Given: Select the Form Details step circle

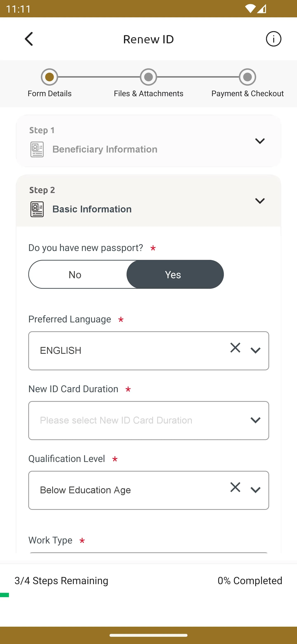Looking at the screenshot, I should 49,77.
